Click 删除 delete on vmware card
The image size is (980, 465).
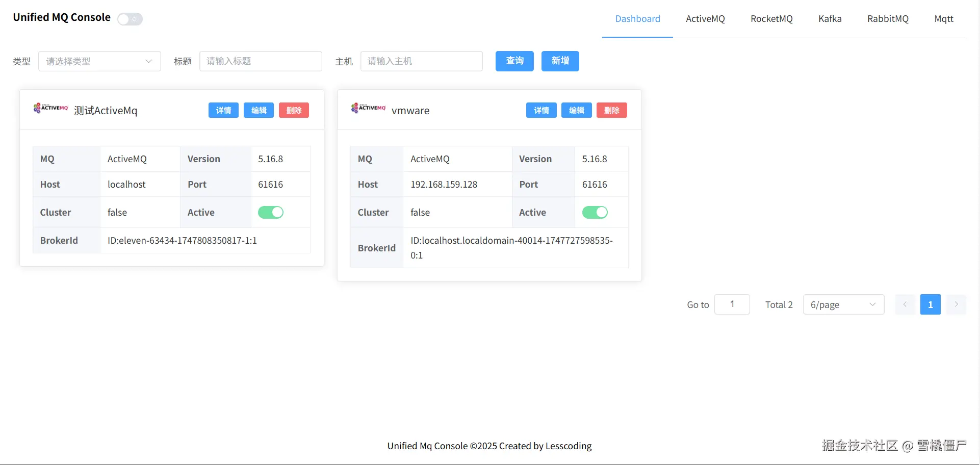coord(611,110)
